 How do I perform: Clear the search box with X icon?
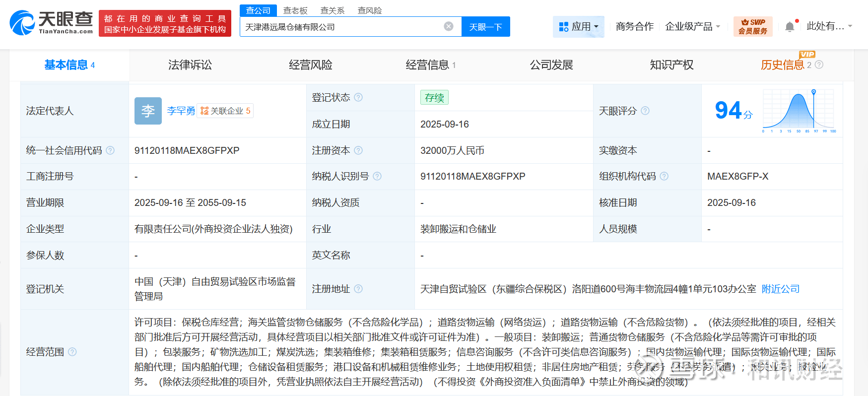(448, 26)
